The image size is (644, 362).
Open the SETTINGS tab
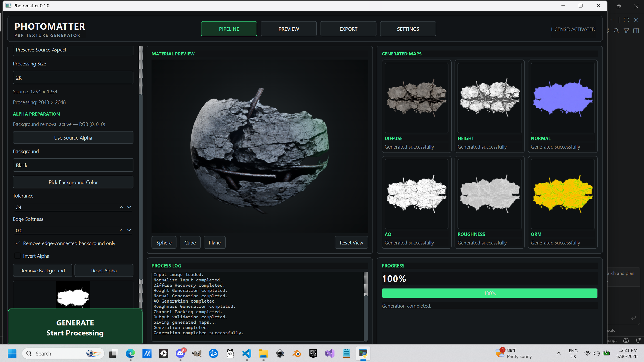[408, 29]
